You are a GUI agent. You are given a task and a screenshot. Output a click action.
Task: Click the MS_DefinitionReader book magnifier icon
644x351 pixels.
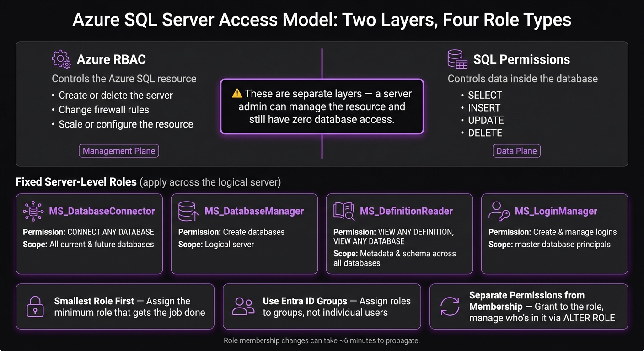point(344,211)
